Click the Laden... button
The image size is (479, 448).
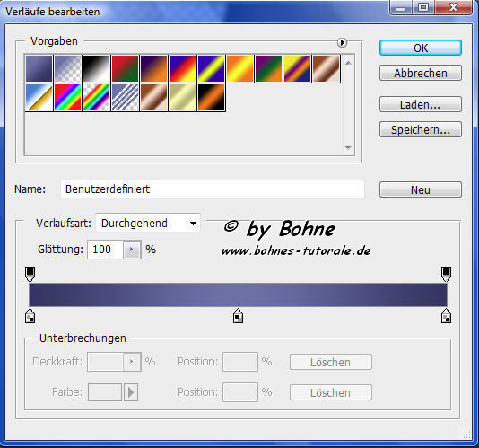[x=421, y=104]
